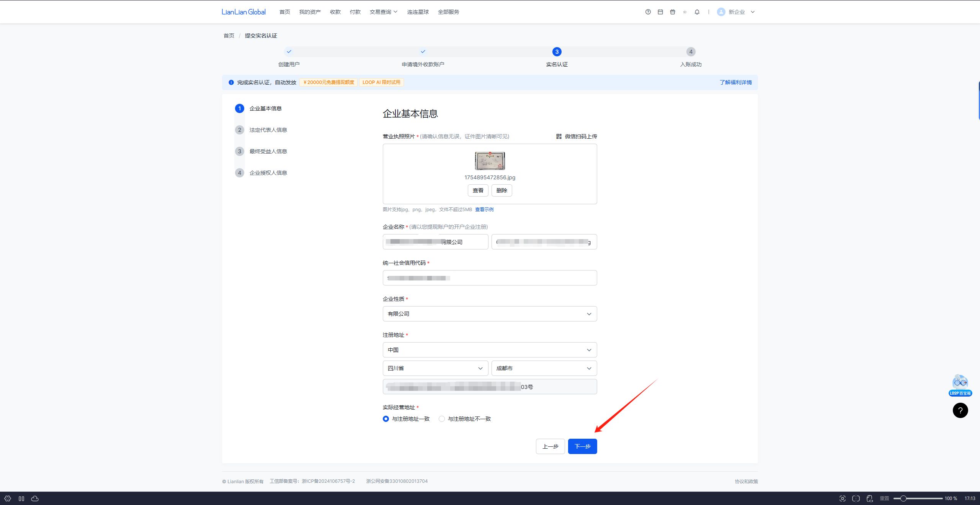Click the screenshot capture icon in bottom bar

pos(842,498)
